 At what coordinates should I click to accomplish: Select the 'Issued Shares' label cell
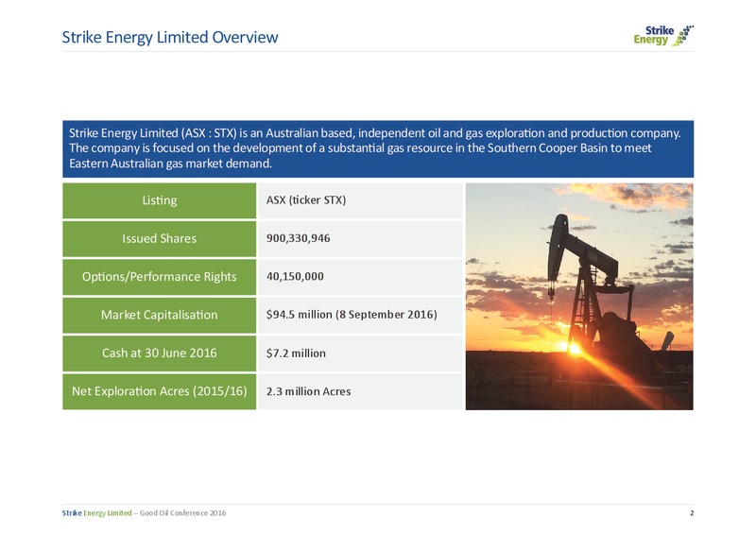point(159,239)
